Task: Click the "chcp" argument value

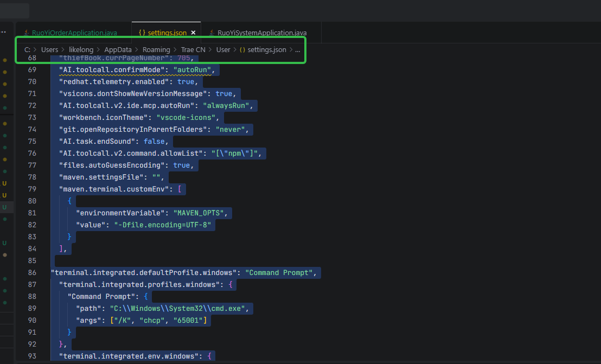Action: [152, 320]
